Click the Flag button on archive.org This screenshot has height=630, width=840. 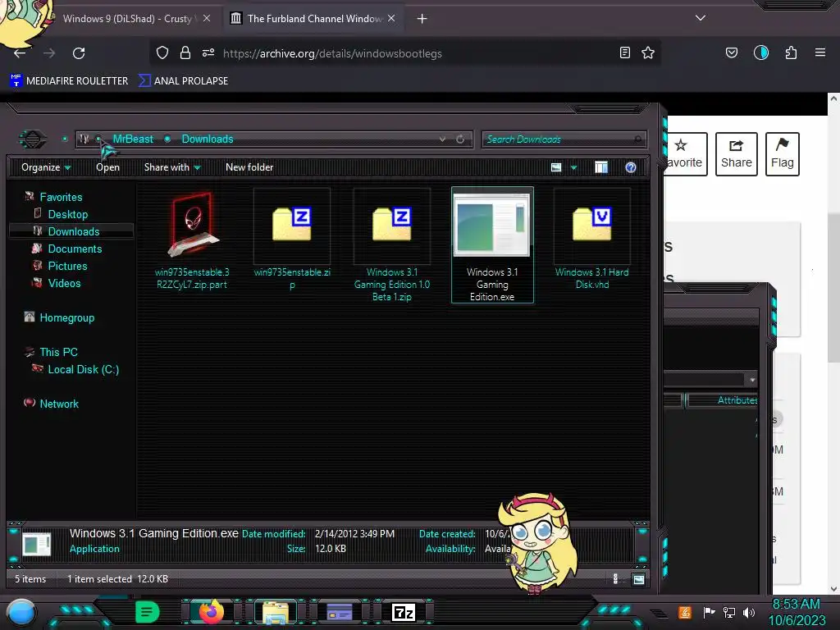[x=782, y=154]
